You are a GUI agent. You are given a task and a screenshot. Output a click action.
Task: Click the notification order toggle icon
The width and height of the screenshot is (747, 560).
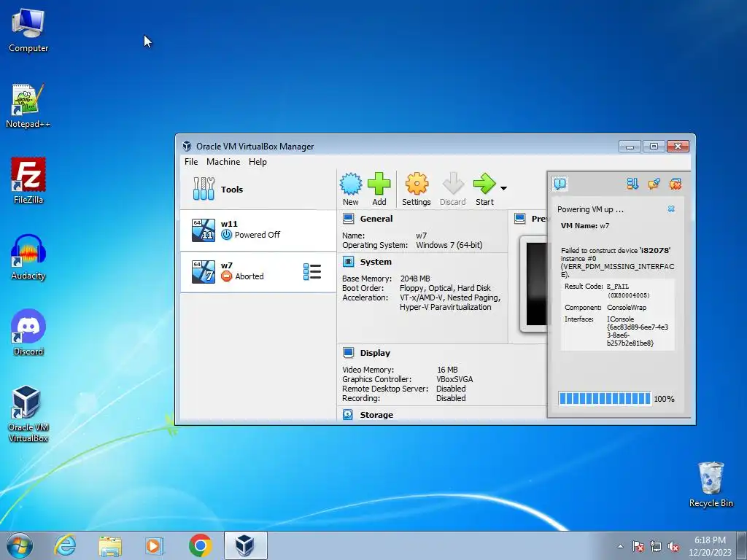632,184
